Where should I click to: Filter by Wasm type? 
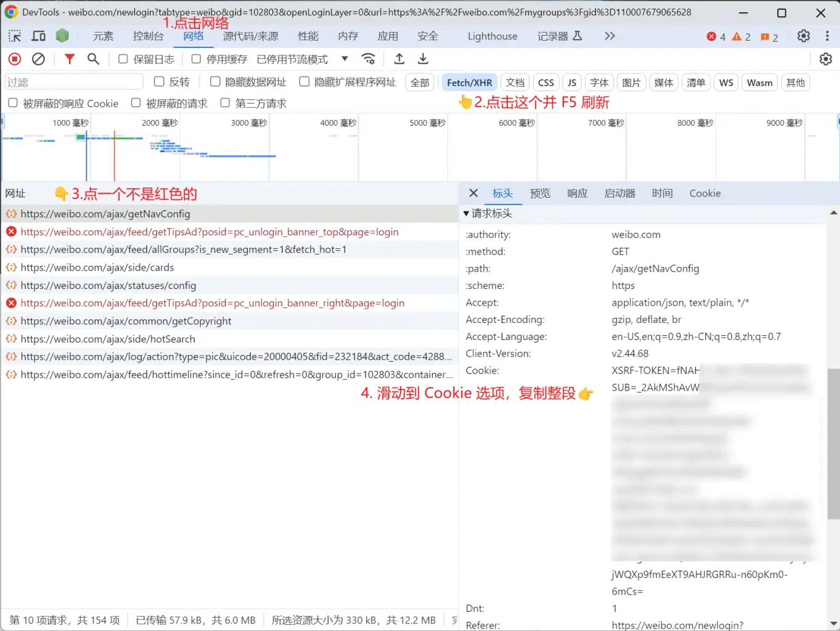(759, 83)
